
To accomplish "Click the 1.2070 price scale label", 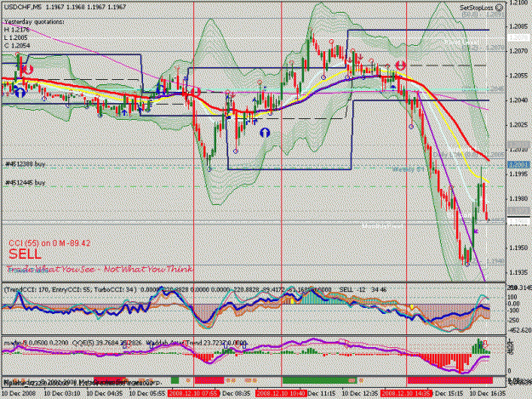I will tap(519, 51).
